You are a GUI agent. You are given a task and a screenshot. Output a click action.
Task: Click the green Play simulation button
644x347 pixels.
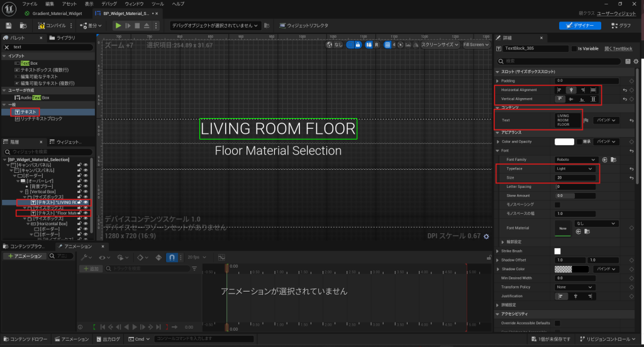(118, 25)
